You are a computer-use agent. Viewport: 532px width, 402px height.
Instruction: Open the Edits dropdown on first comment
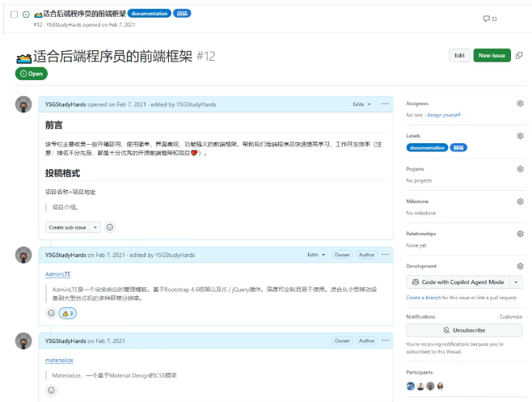click(x=361, y=104)
